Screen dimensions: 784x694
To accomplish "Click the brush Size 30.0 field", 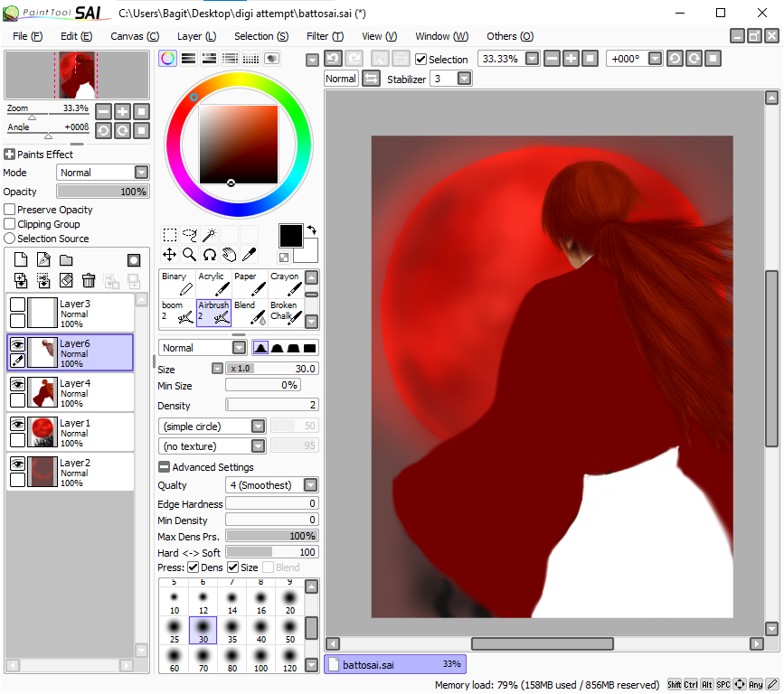I will [x=272, y=369].
